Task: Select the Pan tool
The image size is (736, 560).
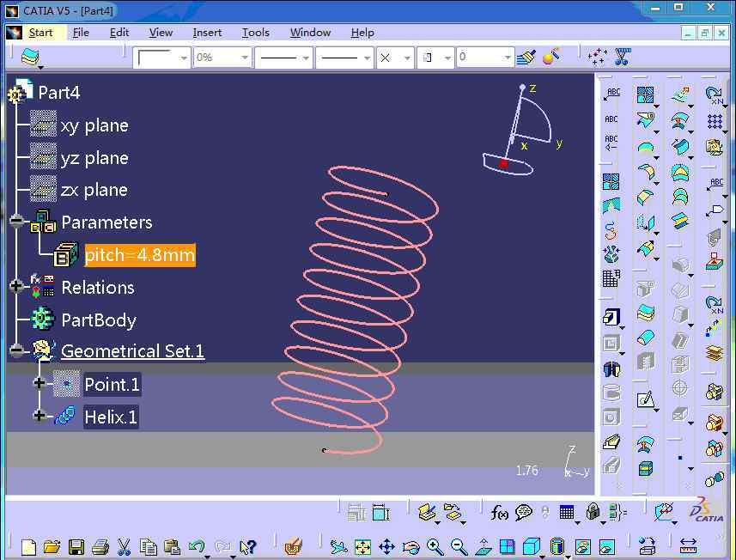Action: 386,547
